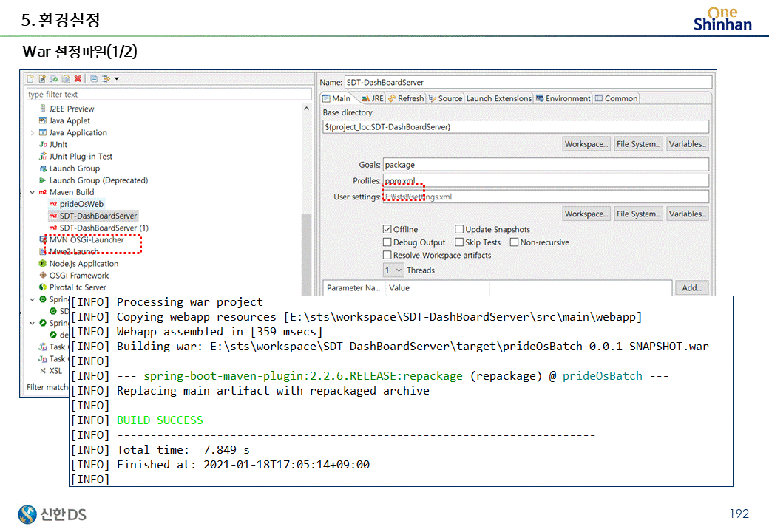Click the Filter launch configurations icon

tap(106, 78)
